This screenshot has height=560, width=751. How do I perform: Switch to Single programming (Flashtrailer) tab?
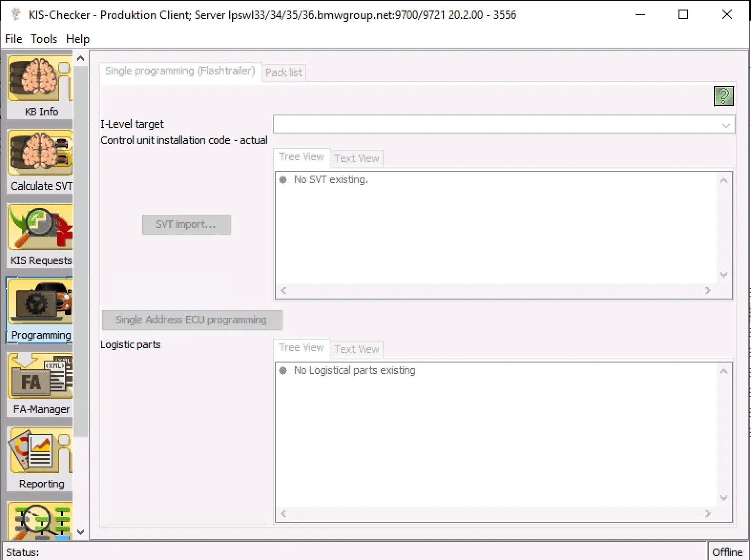tap(180, 71)
